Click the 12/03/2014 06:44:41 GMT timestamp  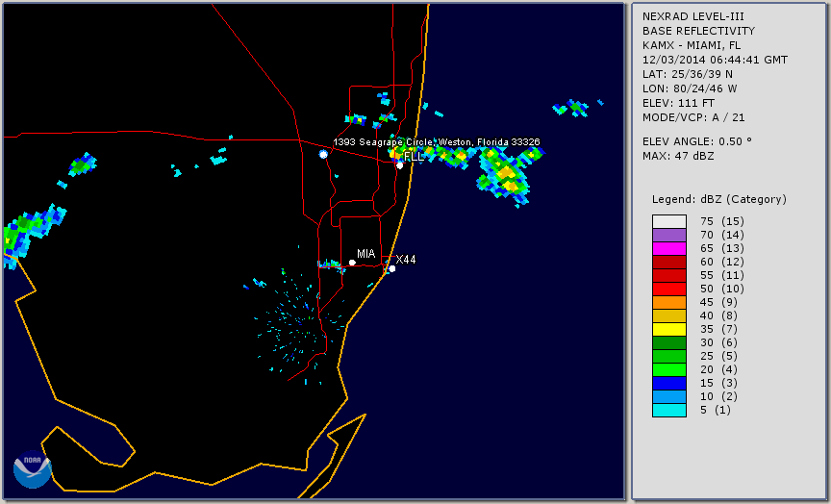pos(715,60)
